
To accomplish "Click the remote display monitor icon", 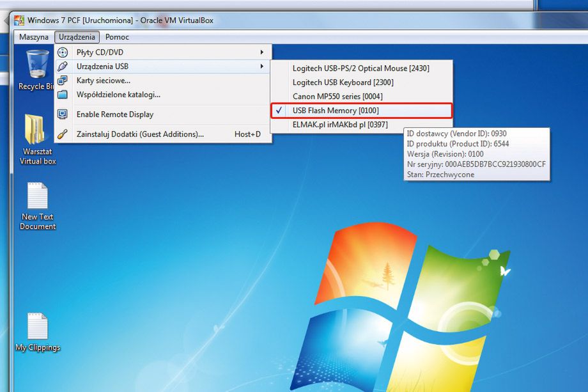I will 63,114.
